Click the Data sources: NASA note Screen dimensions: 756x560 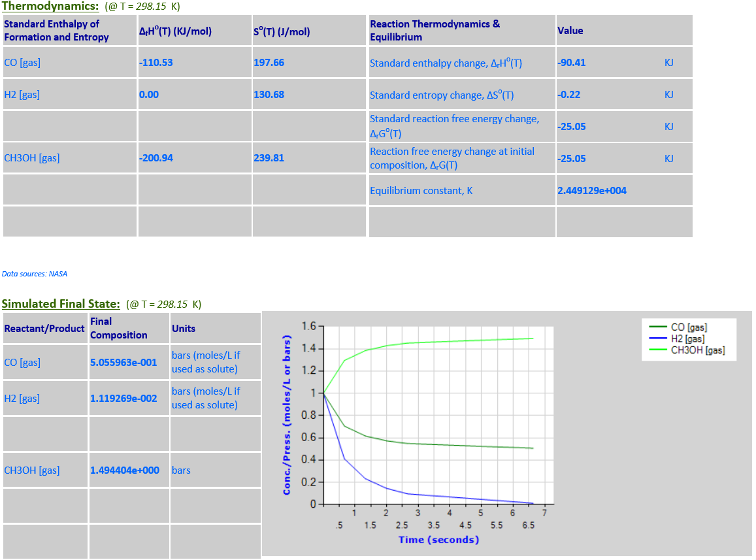pyautogui.click(x=35, y=274)
